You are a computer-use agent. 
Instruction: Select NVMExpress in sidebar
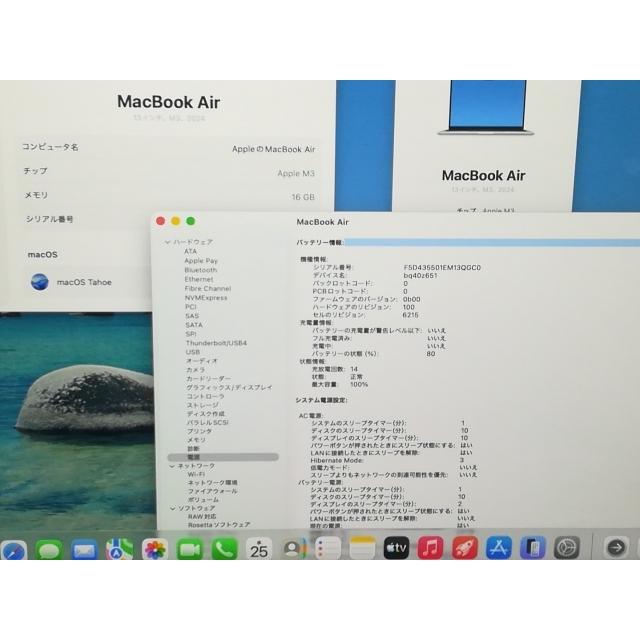click(206, 298)
